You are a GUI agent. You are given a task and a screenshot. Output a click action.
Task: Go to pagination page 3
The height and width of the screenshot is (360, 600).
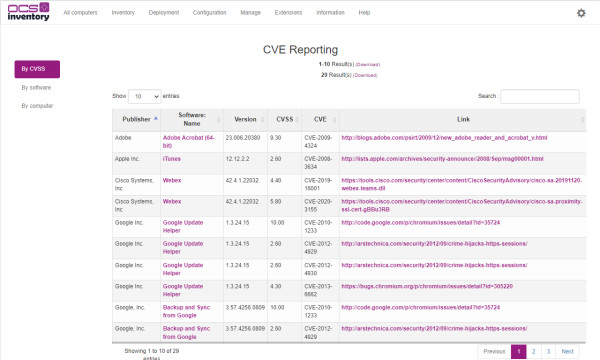(x=548, y=352)
